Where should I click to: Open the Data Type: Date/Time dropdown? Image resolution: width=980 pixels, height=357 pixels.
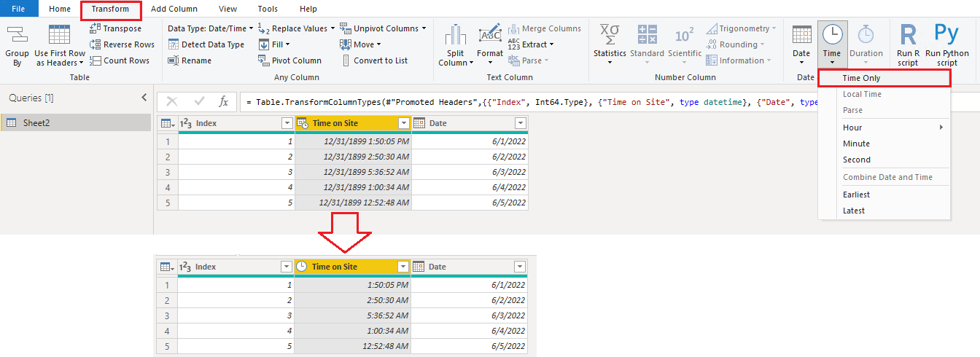(x=210, y=28)
